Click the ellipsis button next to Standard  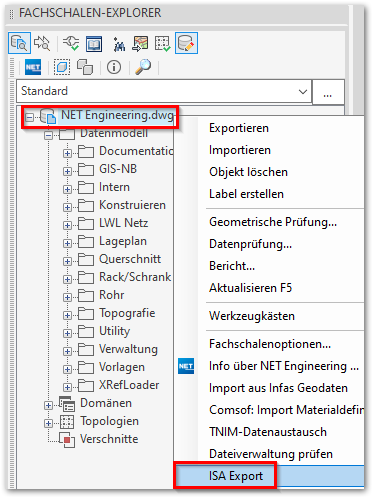(328, 91)
